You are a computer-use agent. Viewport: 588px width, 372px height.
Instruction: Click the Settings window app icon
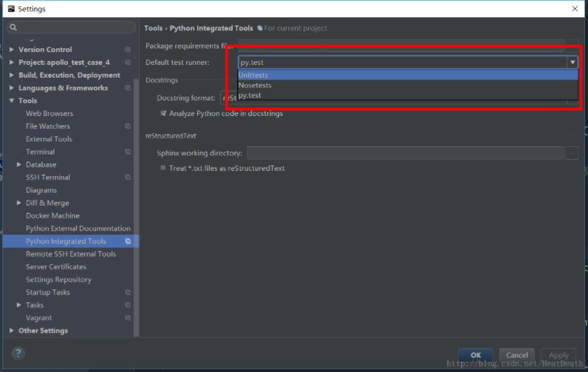point(11,9)
